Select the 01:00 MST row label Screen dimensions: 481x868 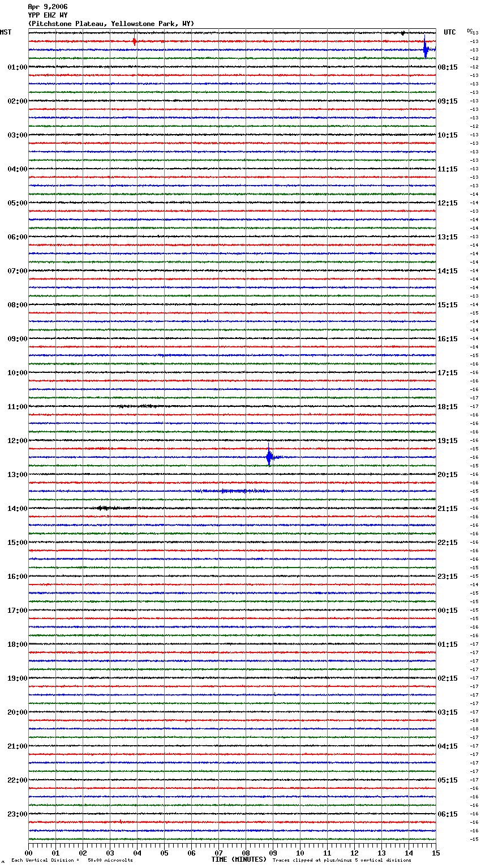pyautogui.click(x=18, y=67)
